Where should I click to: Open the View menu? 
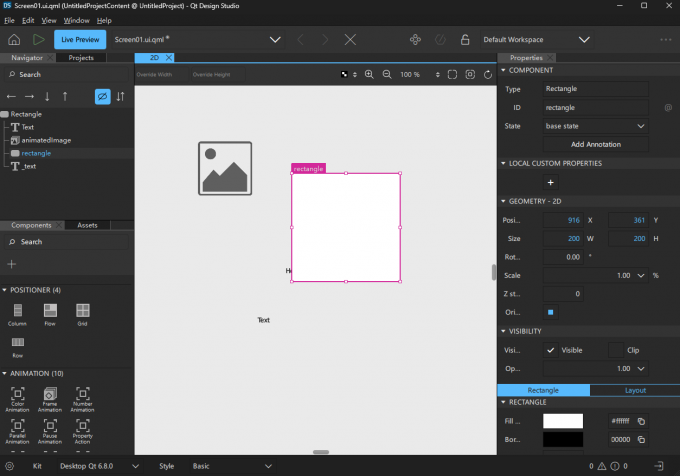pos(48,20)
